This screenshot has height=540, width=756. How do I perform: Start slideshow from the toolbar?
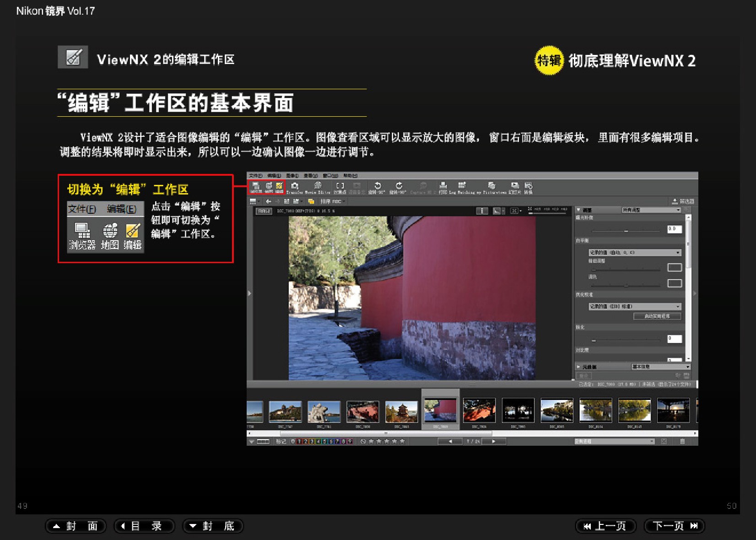point(515,187)
